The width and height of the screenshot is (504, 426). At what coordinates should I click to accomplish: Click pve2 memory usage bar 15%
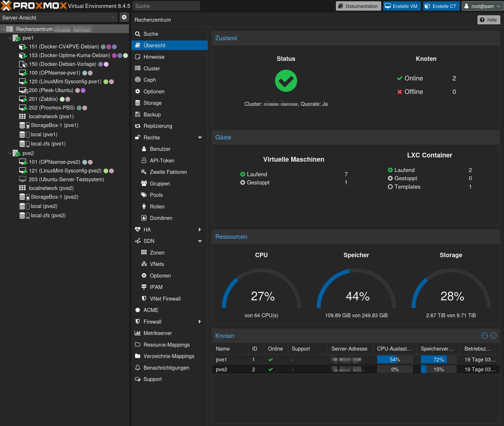pos(438,369)
